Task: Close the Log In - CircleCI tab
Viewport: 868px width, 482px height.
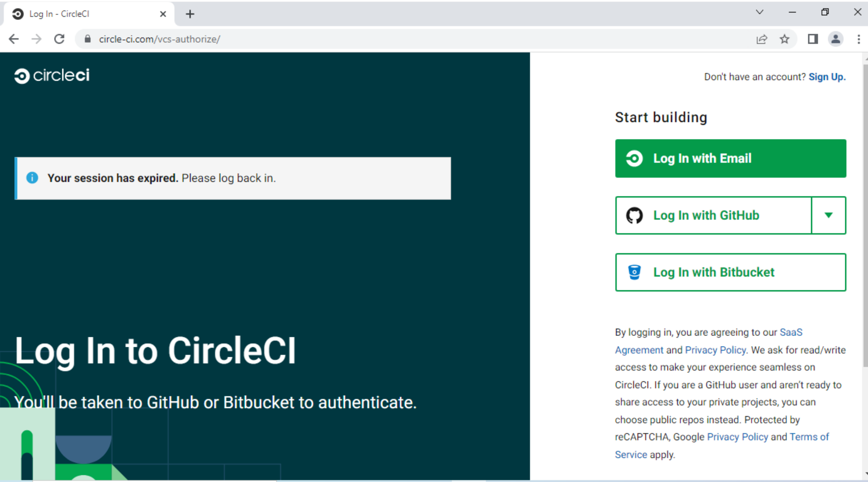Action: coord(163,14)
